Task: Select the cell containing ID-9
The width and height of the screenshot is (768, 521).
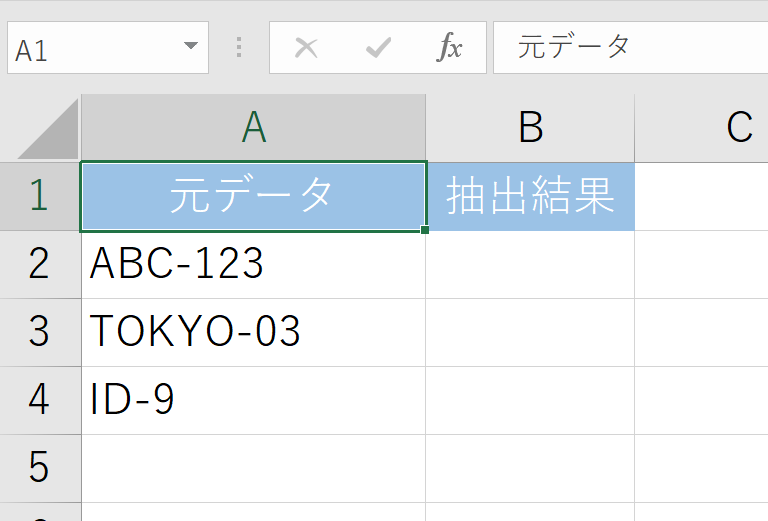Action: (x=253, y=400)
